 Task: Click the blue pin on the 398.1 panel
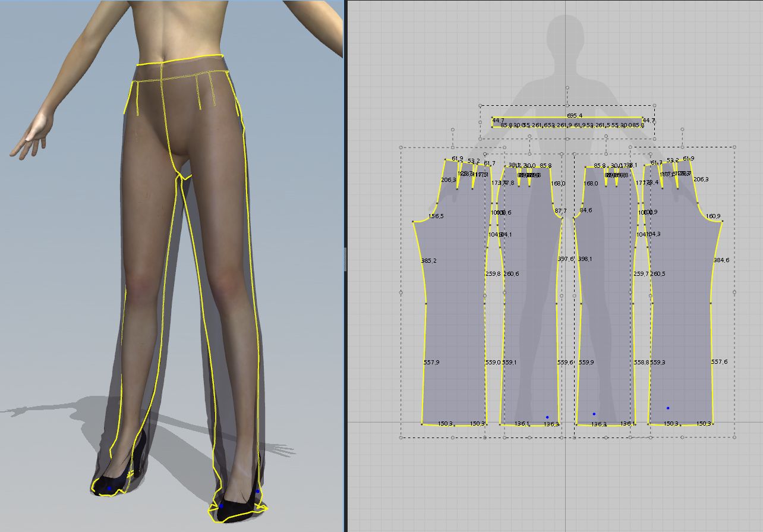(x=594, y=414)
